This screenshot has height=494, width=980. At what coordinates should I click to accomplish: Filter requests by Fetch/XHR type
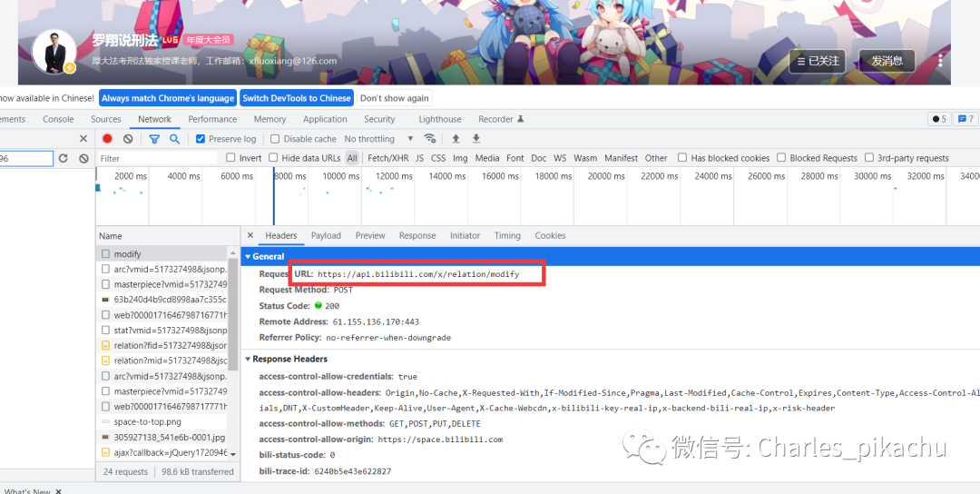coord(388,158)
